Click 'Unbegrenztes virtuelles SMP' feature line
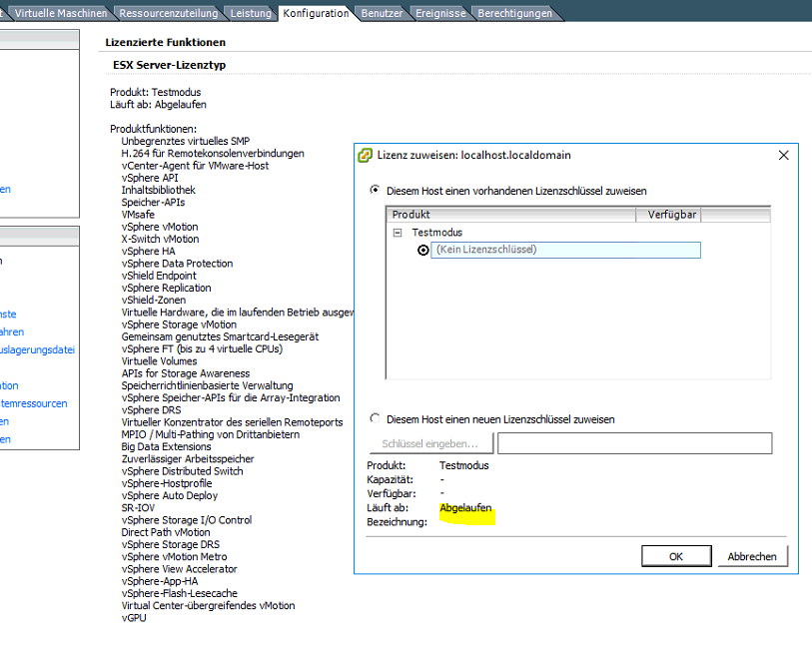 [186, 141]
